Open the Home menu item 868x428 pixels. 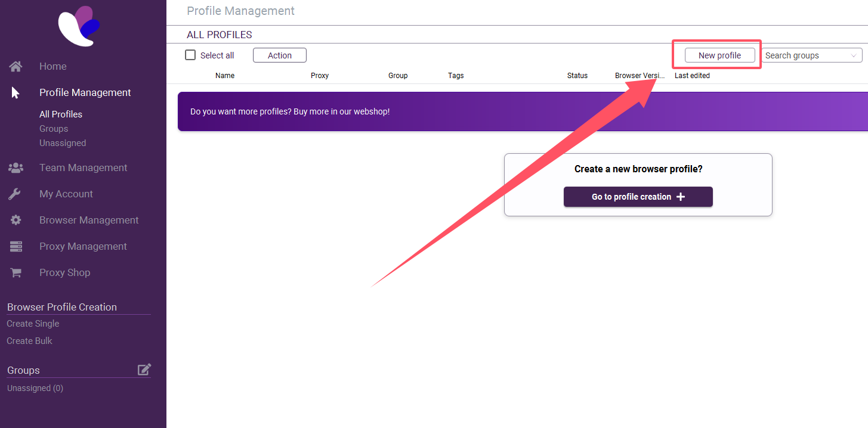(53, 66)
